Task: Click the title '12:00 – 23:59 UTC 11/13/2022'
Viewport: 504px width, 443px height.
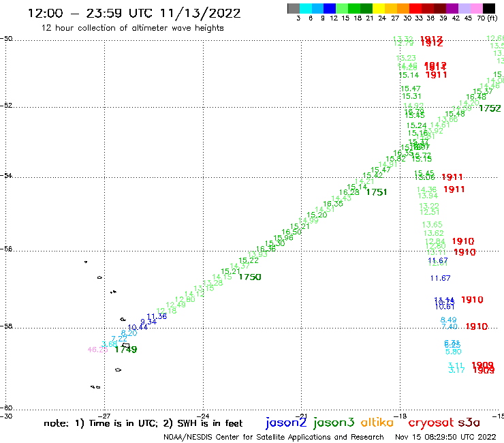Action: pos(134,13)
